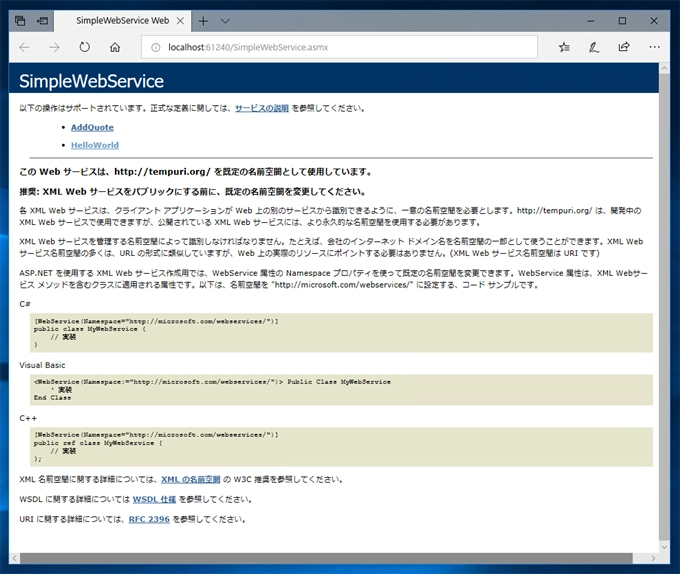Maximize the browser window
Image resolution: width=680 pixels, height=574 pixels.
622,21
